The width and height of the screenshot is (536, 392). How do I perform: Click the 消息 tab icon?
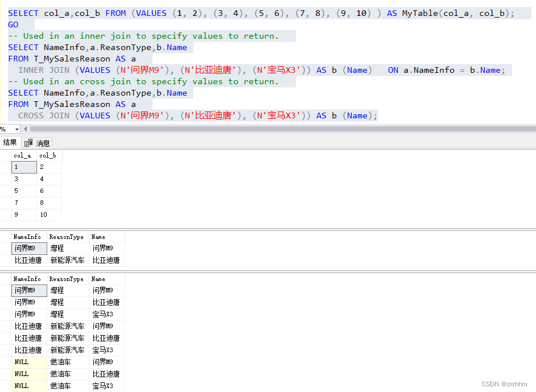(28, 143)
